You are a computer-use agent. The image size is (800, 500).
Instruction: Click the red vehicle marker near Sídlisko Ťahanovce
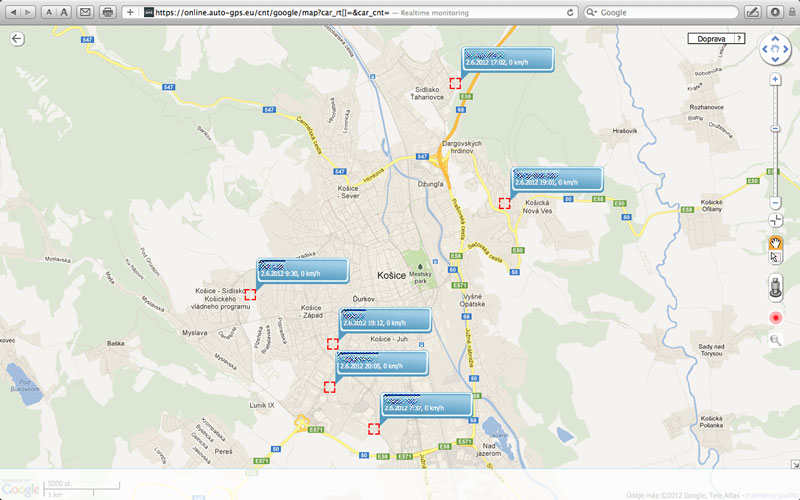(x=455, y=83)
